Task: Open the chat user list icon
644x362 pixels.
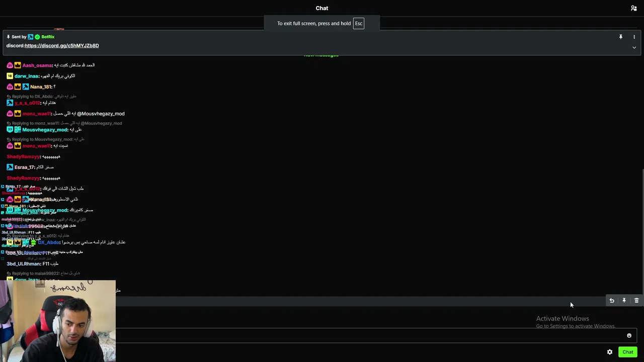Action: (x=633, y=8)
